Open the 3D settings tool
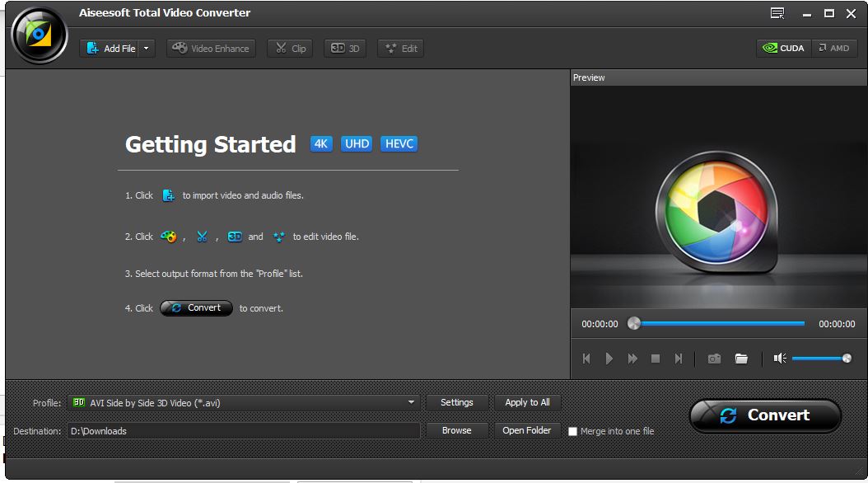 (345, 48)
